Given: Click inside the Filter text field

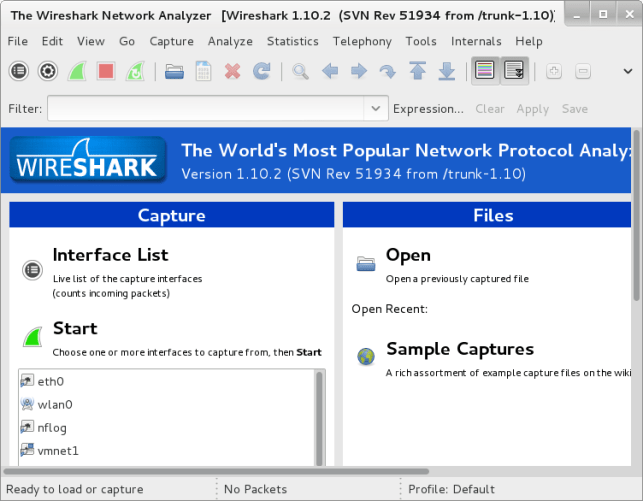Looking at the screenshot, I should click(205, 109).
